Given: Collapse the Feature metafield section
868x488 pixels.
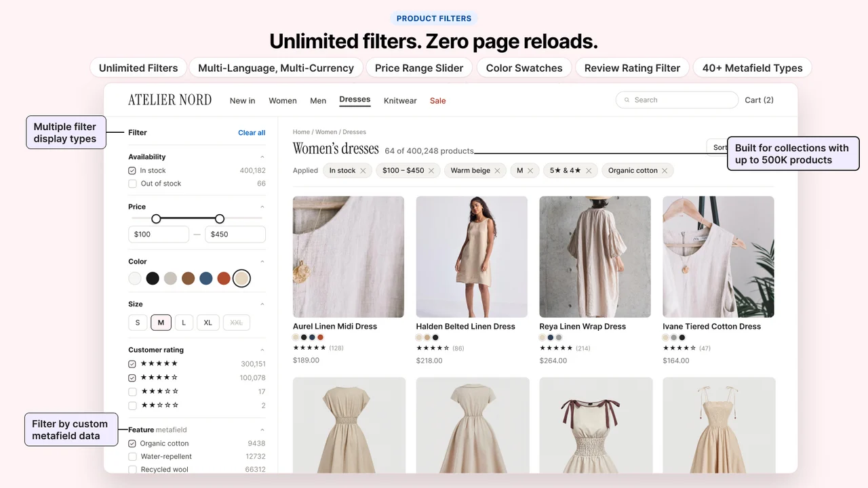Looking at the screenshot, I should [262, 430].
